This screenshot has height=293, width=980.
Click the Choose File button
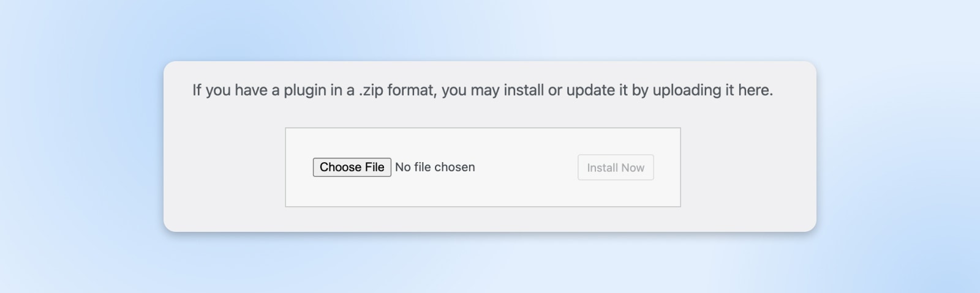click(x=352, y=167)
